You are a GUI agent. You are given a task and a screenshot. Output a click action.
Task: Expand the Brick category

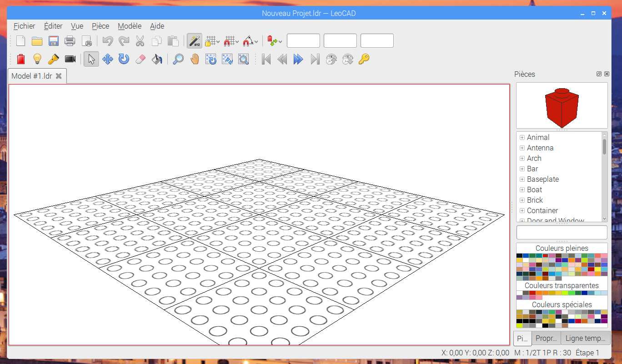(522, 200)
